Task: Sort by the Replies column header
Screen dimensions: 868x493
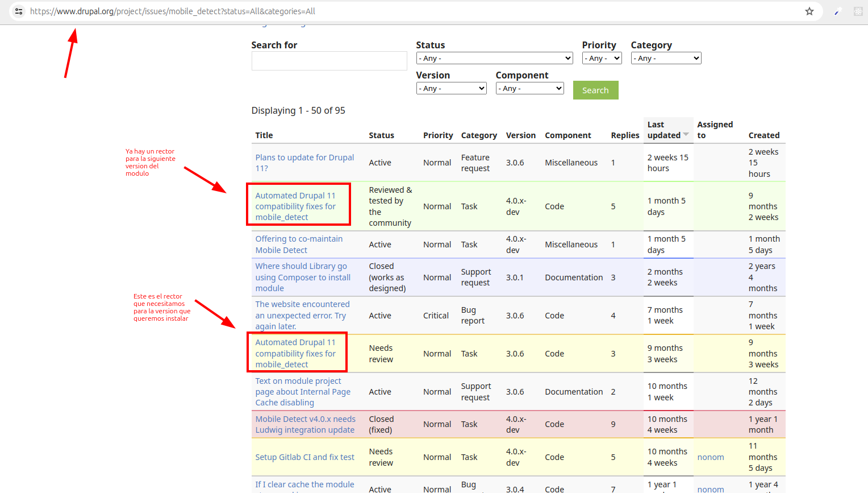Action: [625, 135]
